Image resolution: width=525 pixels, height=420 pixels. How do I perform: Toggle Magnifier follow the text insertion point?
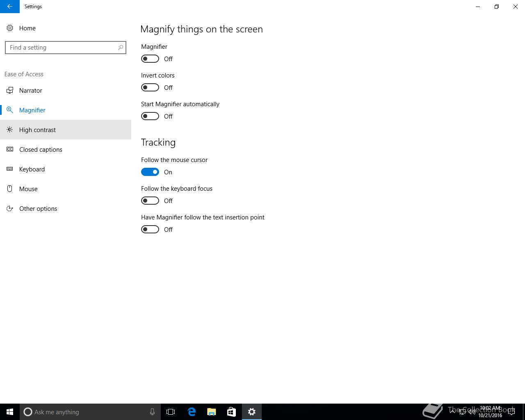click(150, 229)
